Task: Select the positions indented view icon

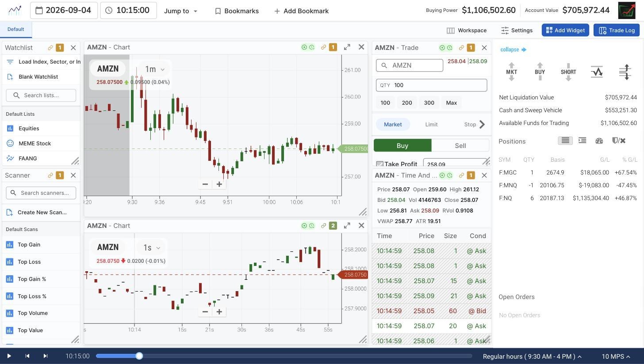Action: (582, 140)
